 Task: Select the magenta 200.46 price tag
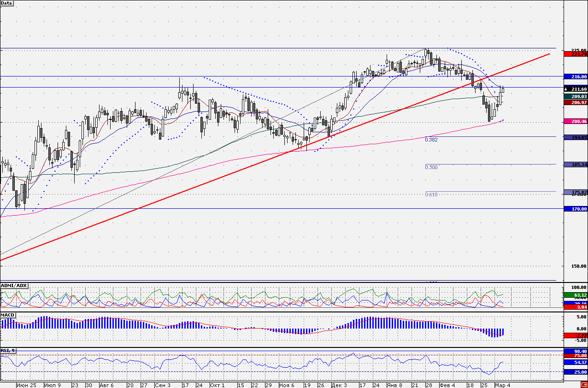(576, 121)
